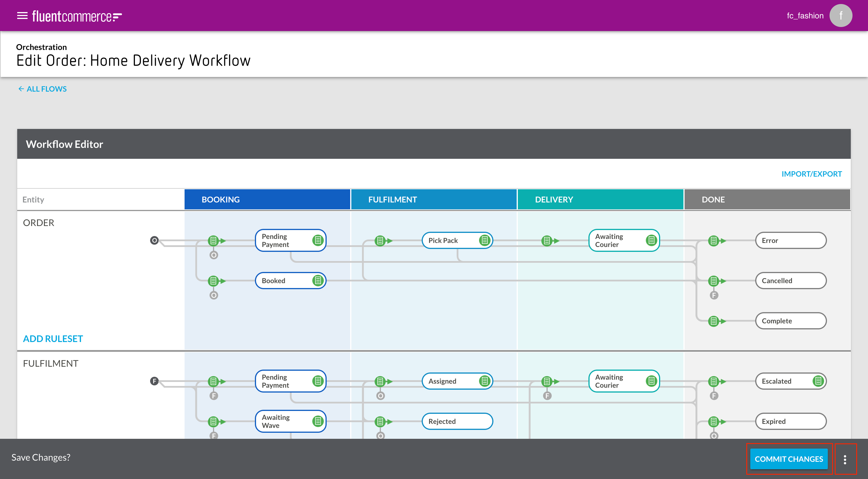The image size is (868, 479).
Task: Click ruleset icon inside Booked node
Action: point(317,281)
